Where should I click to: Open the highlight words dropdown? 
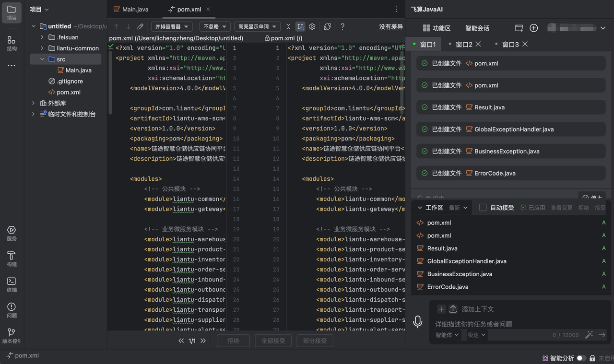coord(257,27)
